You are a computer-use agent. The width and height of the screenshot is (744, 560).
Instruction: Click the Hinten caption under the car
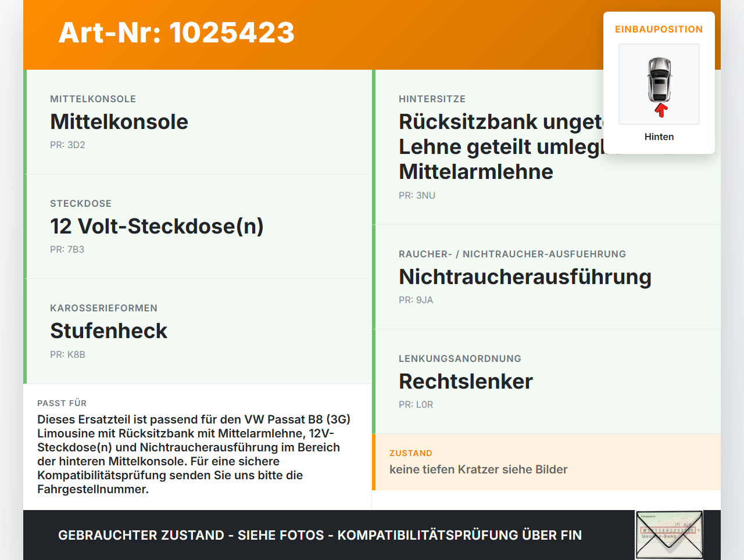(x=659, y=137)
